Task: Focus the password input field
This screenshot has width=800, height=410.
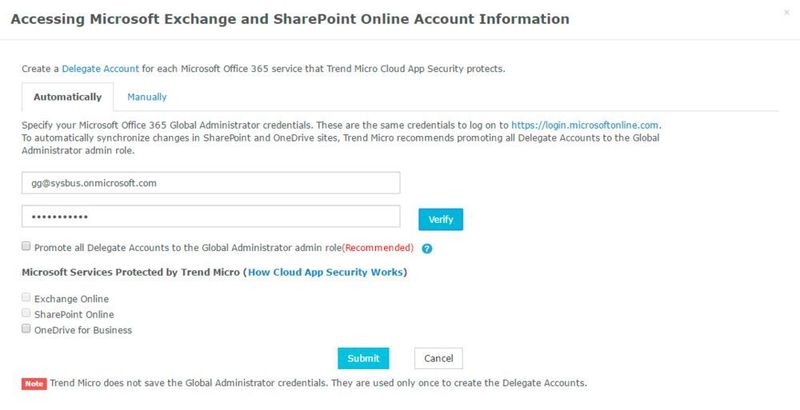Action: pos(211,217)
